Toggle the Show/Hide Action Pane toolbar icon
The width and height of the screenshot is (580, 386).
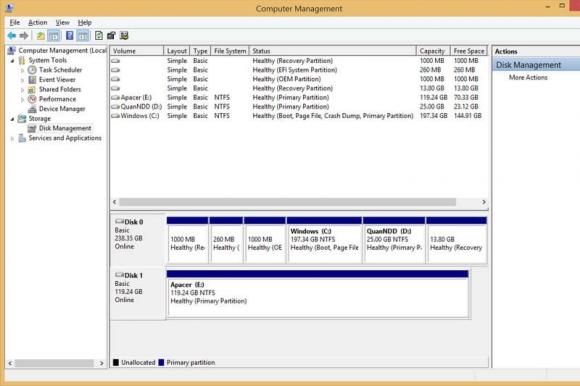[x=83, y=36]
